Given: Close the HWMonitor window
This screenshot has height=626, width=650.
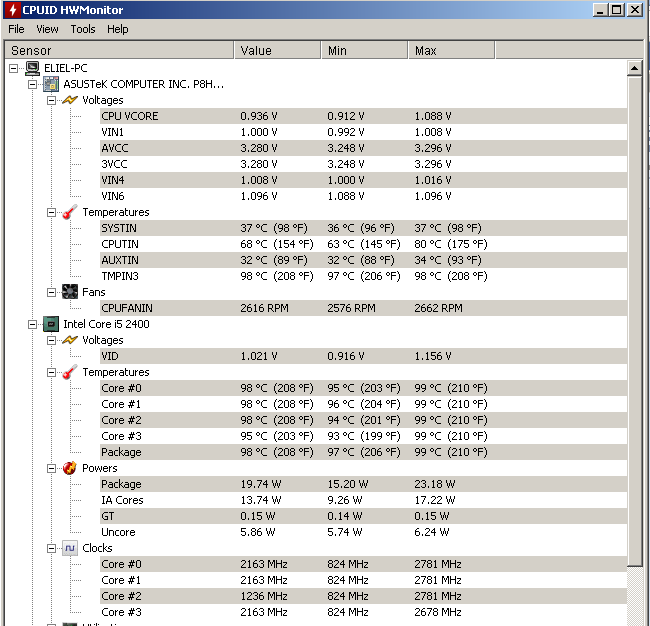Looking at the screenshot, I should (635, 10).
